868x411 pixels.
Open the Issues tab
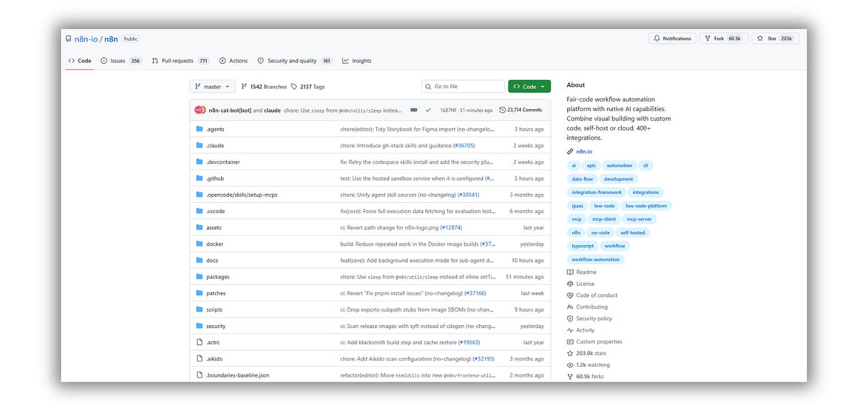coord(121,61)
